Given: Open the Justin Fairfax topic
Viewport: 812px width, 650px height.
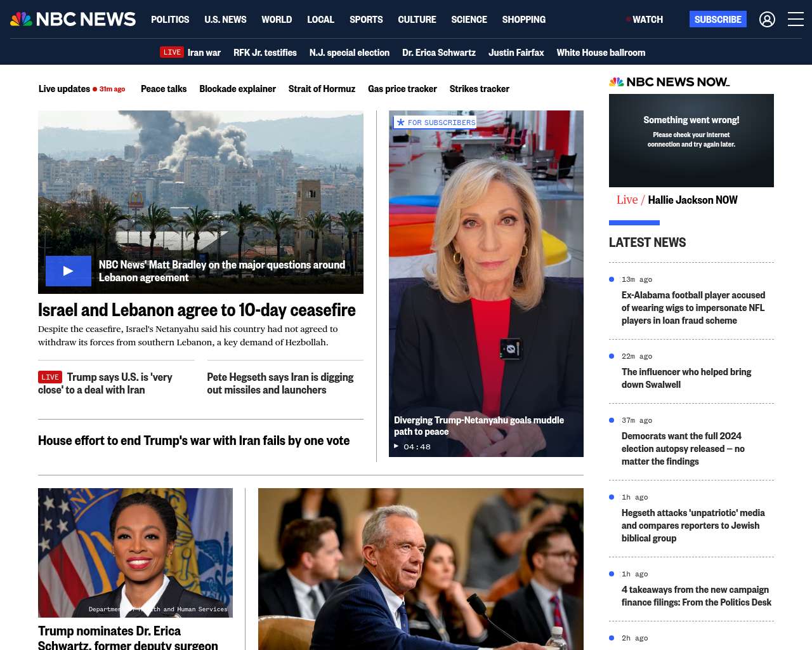Looking at the screenshot, I should (516, 53).
